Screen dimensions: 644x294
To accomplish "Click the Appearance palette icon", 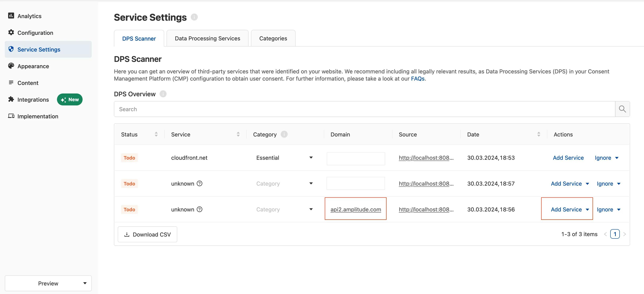I will pos(11,66).
